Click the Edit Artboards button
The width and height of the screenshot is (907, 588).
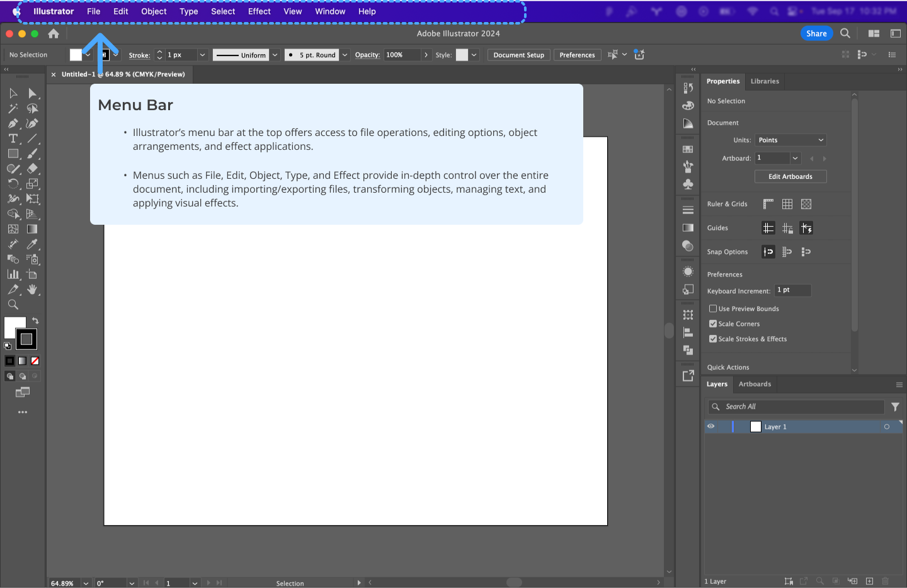click(790, 176)
